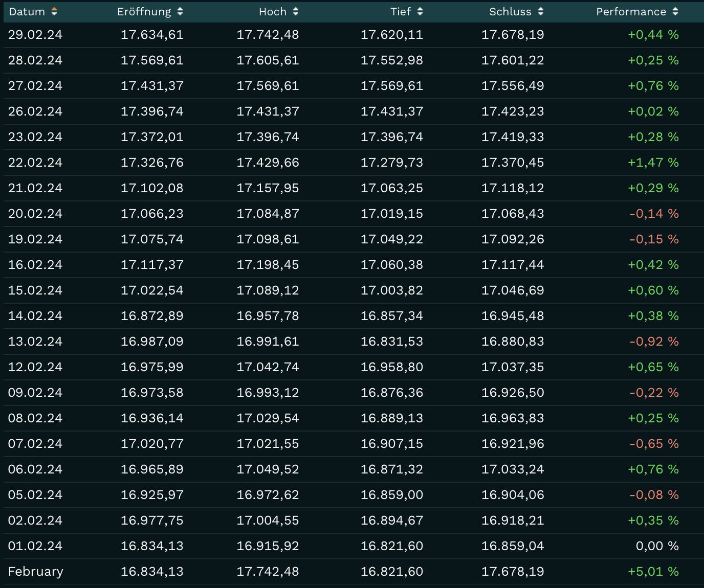Viewport: 704px width, 588px height.
Task: Click the high value 17.198,45
Action: point(268,265)
